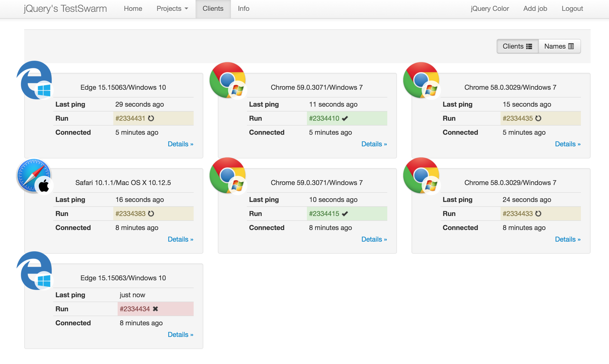Click the in-progress spinner beside run #2334431
This screenshot has width=609, height=364.
tap(151, 118)
